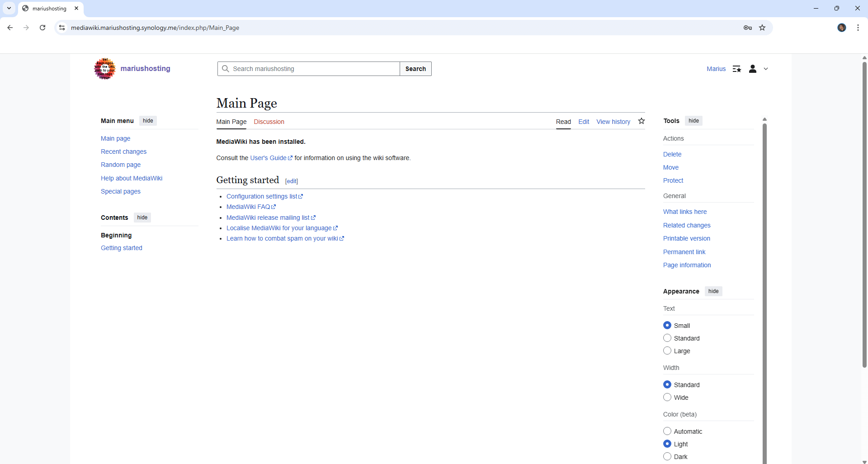Select the Large text size option
868x464 pixels.
[x=667, y=351]
